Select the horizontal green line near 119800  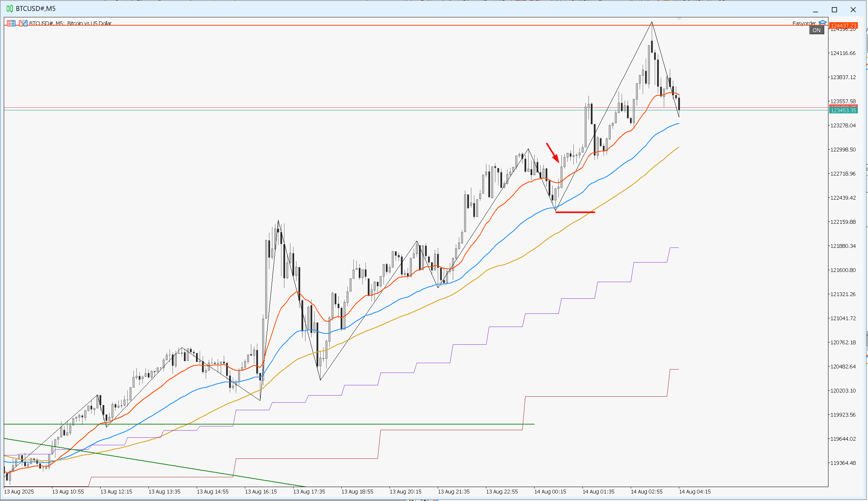click(269, 424)
